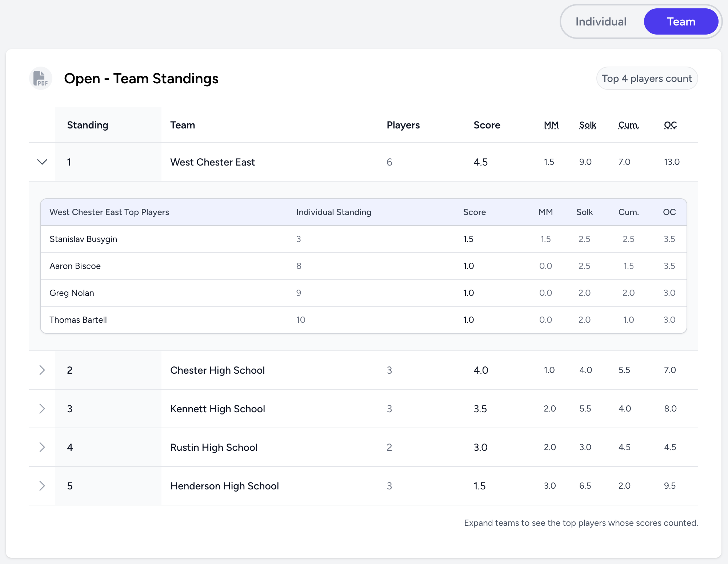Select the Team standings toggle
This screenshot has width=728, height=564.
(681, 22)
